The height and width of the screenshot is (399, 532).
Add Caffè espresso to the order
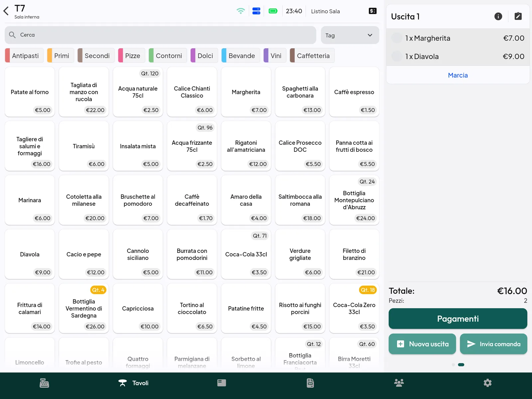(x=354, y=92)
